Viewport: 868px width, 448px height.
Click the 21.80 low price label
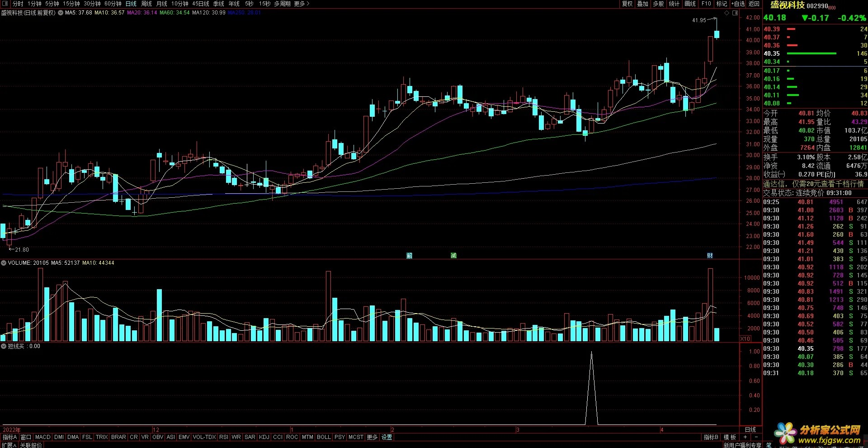click(22, 250)
